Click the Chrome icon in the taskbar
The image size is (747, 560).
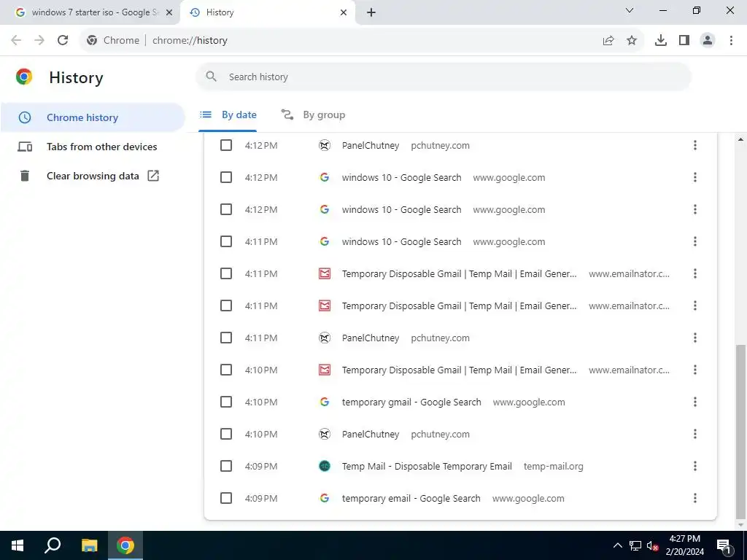(125, 545)
